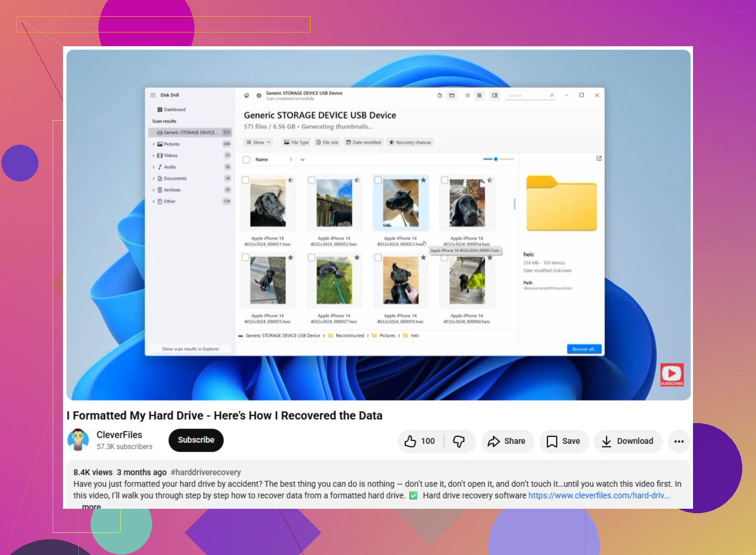Image resolution: width=756 pixels, height=555 pixels.
Task: Switch to list view icon
Action: [467, 95]
